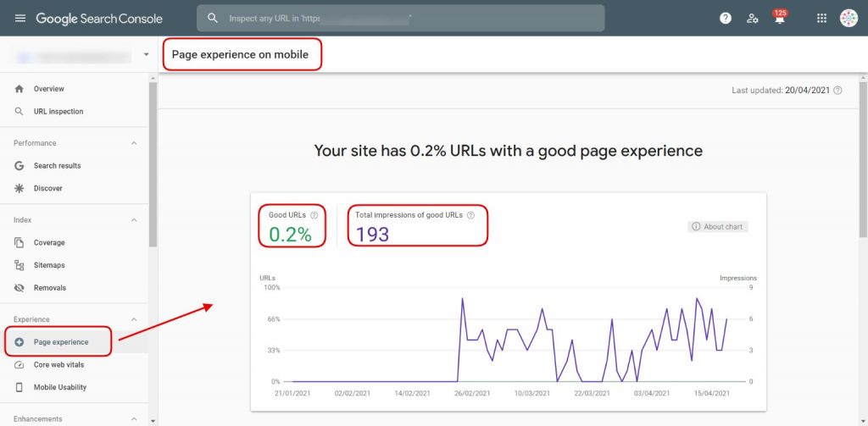The height and width of the screenshot is (426, 868).
Task: Open the property selector dropdown arrow
Action: click(146, 55)
